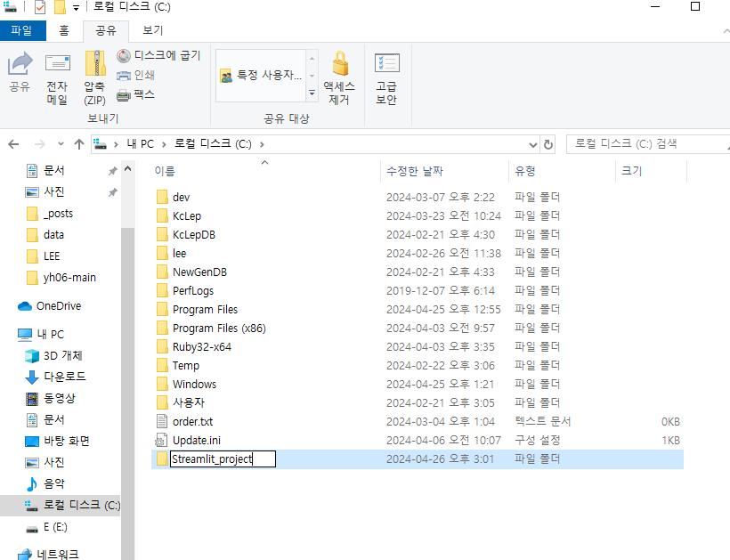This screenshot has width=730, height=560.
Task: Switch to the 공유 ribbon tab
Action: (x=106, y=31)
